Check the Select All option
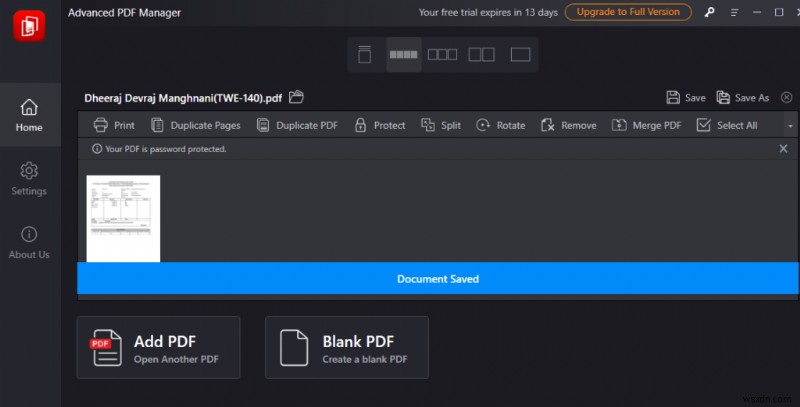The image size is (800, 407). tap(727, 125)
